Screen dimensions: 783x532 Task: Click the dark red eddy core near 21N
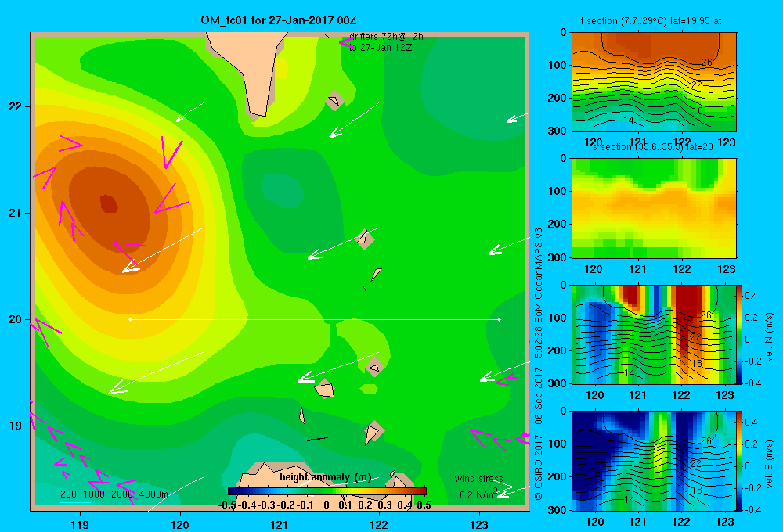tap(109, 203)
